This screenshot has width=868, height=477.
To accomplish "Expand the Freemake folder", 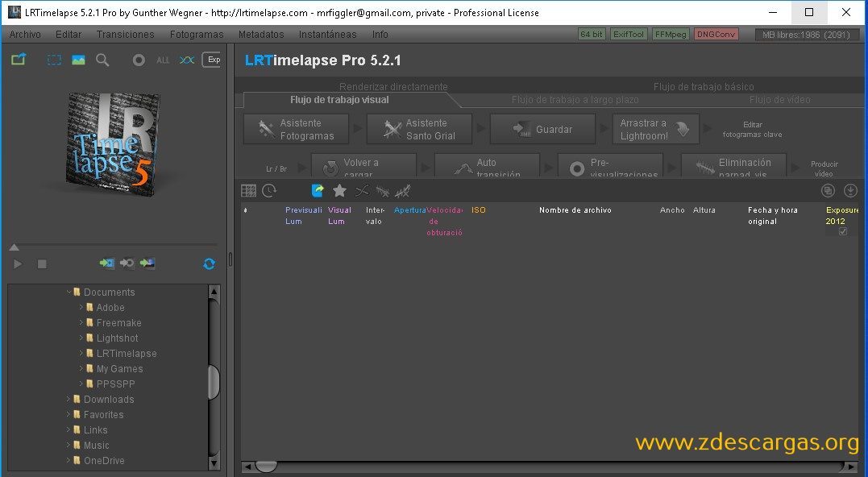I will (81, 322).
